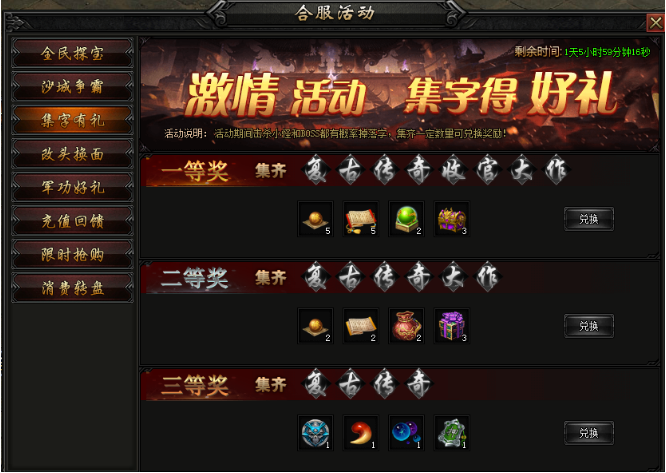666x473 pixels.
Task: Open the 全民探宝 tab
Action: 72,53
